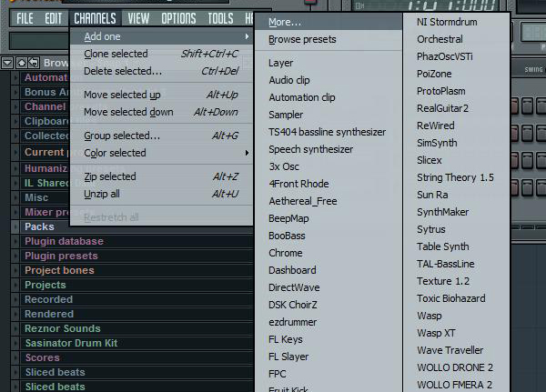The height and width of the screenshot is (392, 546).
Task: Add PoiZone plugin
Action: pyautogui.click(x=457, y=74)
